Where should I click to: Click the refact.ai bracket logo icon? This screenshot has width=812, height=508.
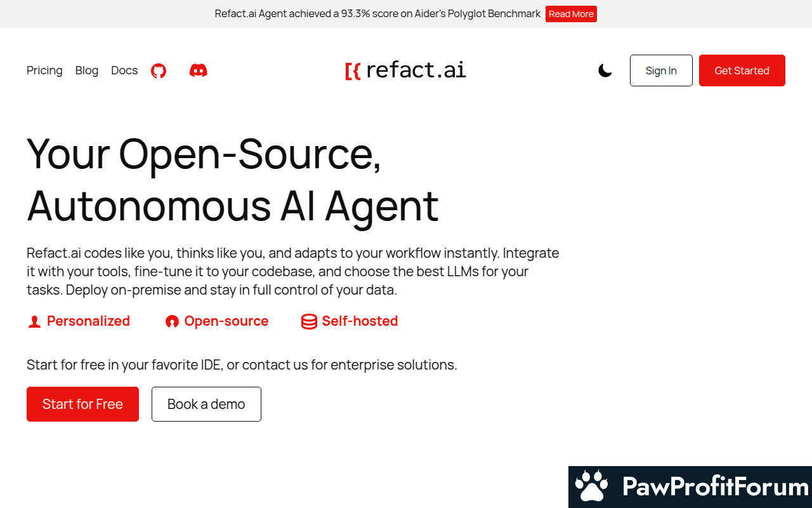[x=353, y=71]
